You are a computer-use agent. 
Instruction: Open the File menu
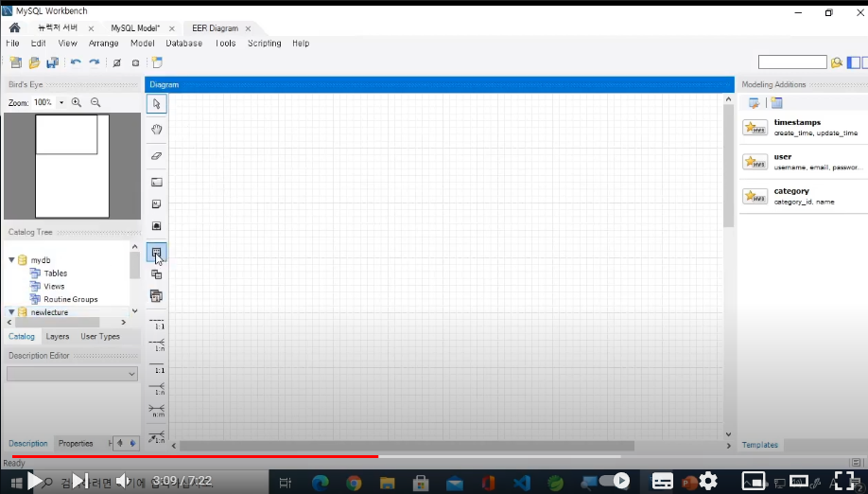[12, 44]
